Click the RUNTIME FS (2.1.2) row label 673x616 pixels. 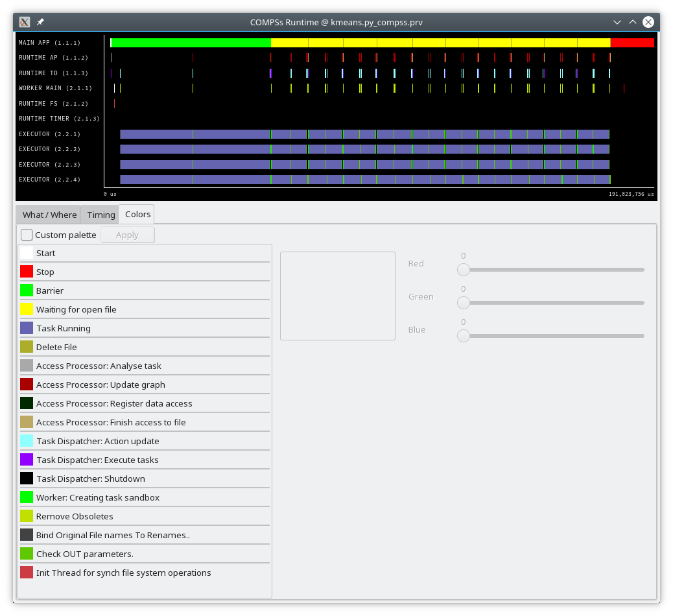53,104
